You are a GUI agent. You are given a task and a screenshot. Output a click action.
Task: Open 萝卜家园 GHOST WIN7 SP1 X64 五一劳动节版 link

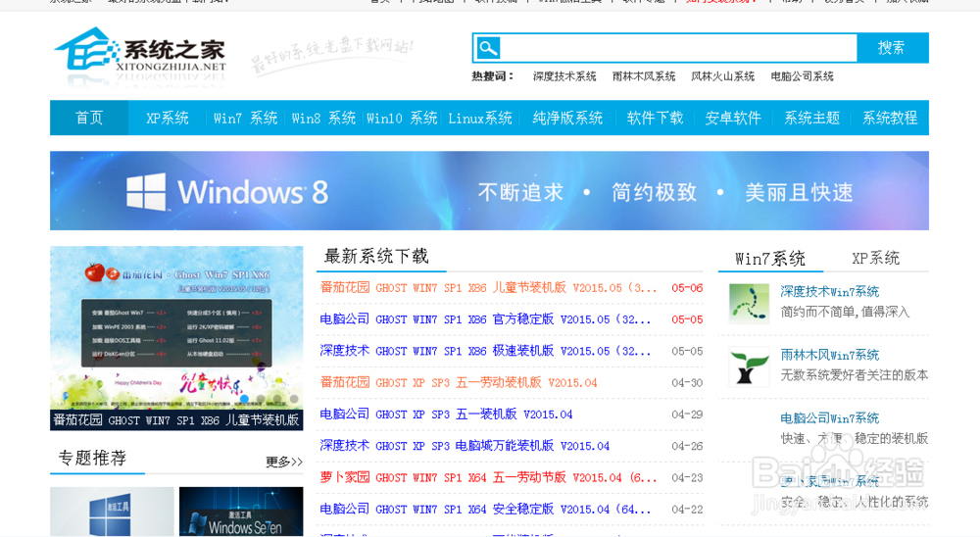[x=488, y=477]
